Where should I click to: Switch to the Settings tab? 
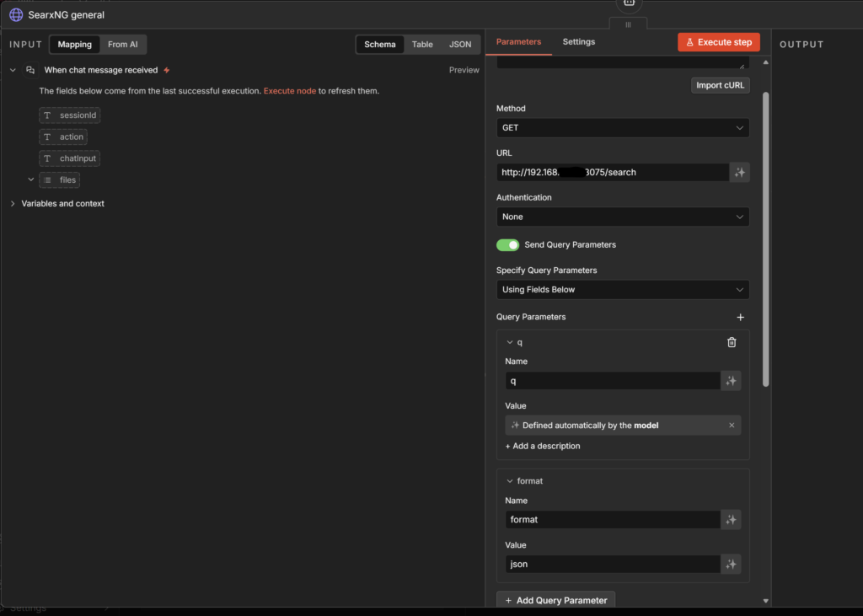(x=578, y=42)
